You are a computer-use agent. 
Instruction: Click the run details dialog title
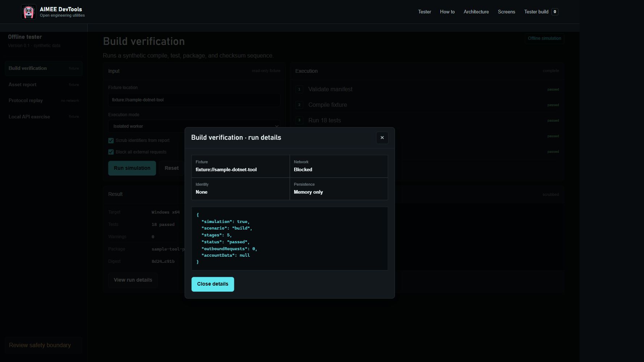tap(236, 138)
